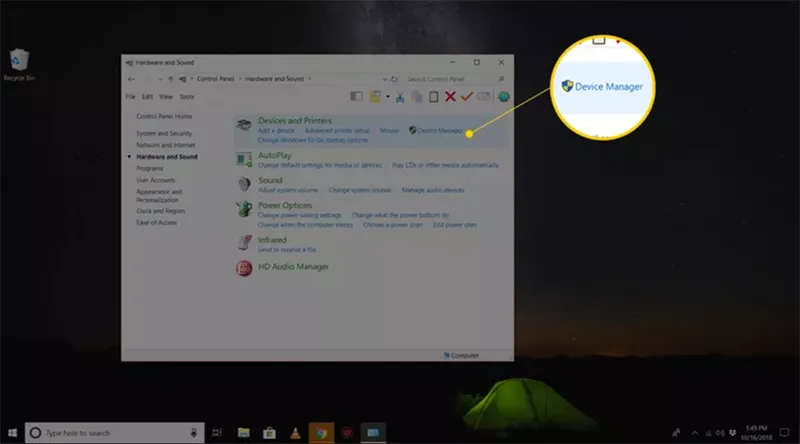This screenshot has width=800, height=444.
Task: Click the orange checkmark toolbar icon
Action: (x=467, y=97)
